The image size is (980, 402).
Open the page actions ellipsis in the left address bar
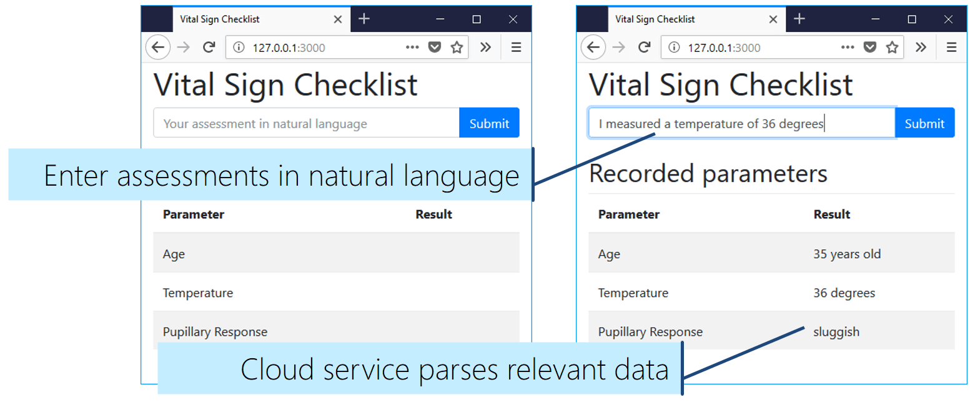(x=412, y=48)
